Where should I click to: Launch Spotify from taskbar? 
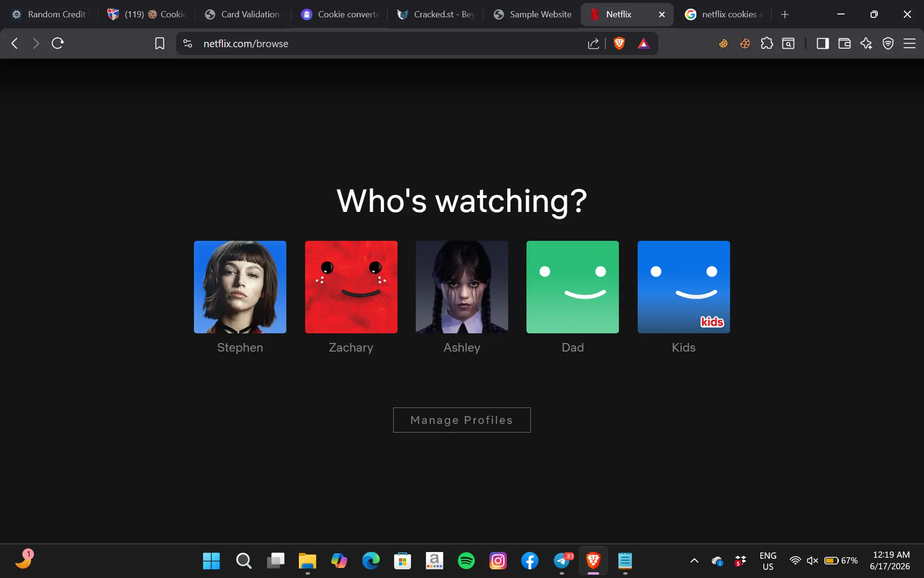466,561
